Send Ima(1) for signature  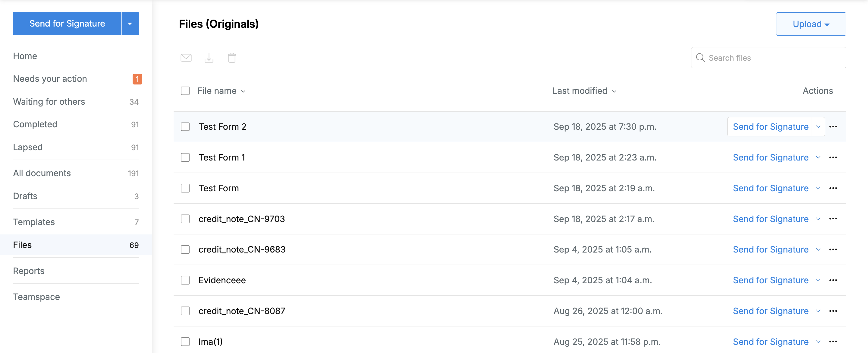tap(770, 342)
